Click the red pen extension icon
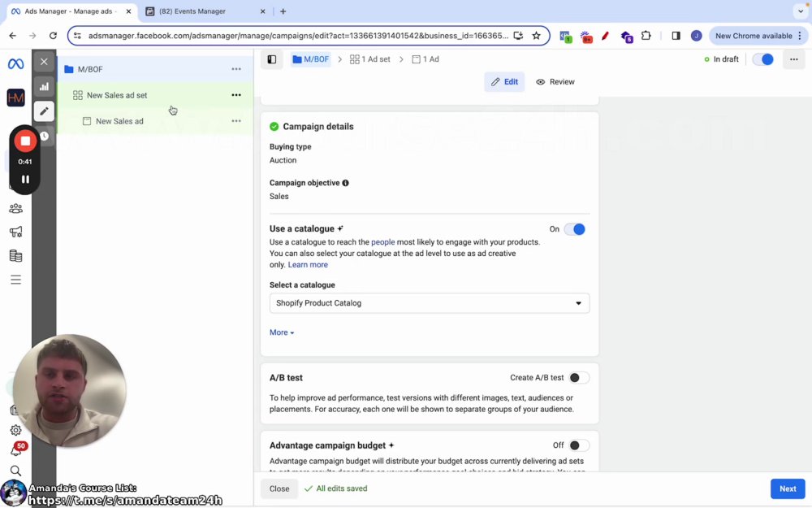Image resolution: width=812 pixels, height=508 pixels. 606,36
